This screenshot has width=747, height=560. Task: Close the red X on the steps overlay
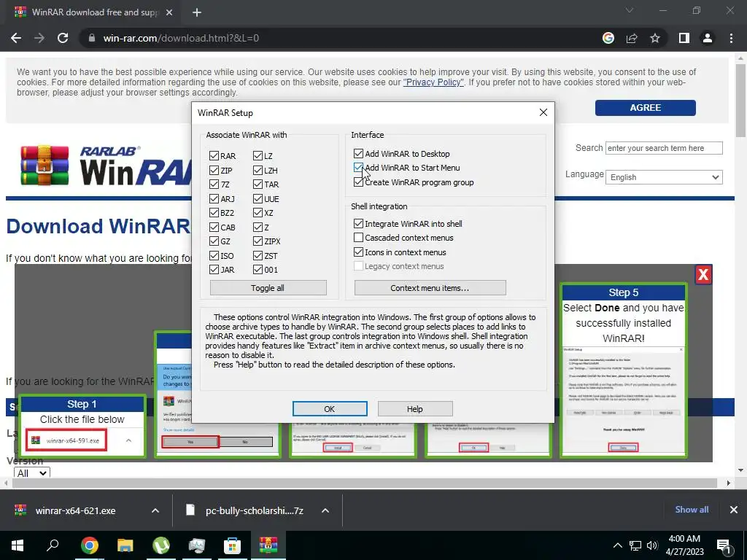point(703,274)
